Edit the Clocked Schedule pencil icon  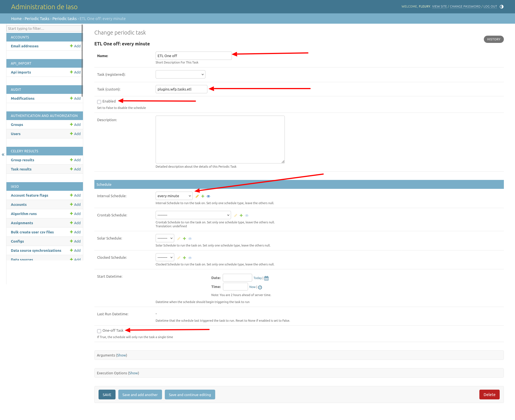pos(179,258)
